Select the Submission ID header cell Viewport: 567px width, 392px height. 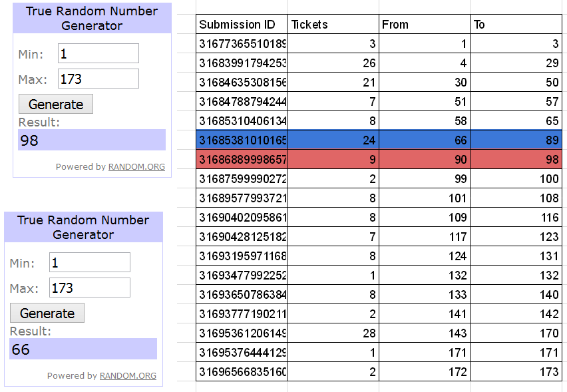click(x=242, y=25)
